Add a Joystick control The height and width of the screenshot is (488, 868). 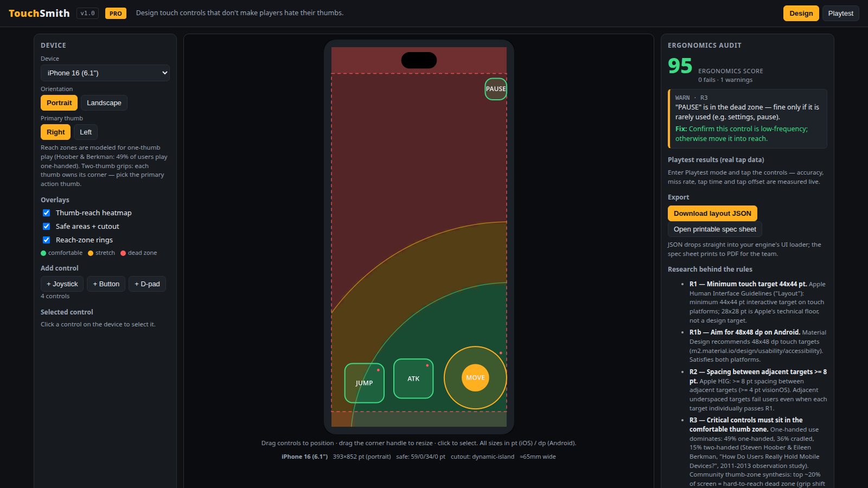click(62, 284)
